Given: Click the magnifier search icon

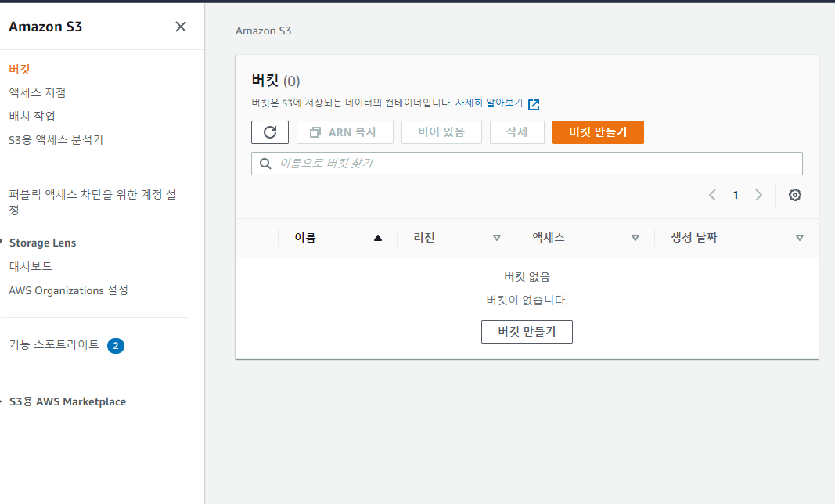Looking at the screenshot, I should point(265,164).
